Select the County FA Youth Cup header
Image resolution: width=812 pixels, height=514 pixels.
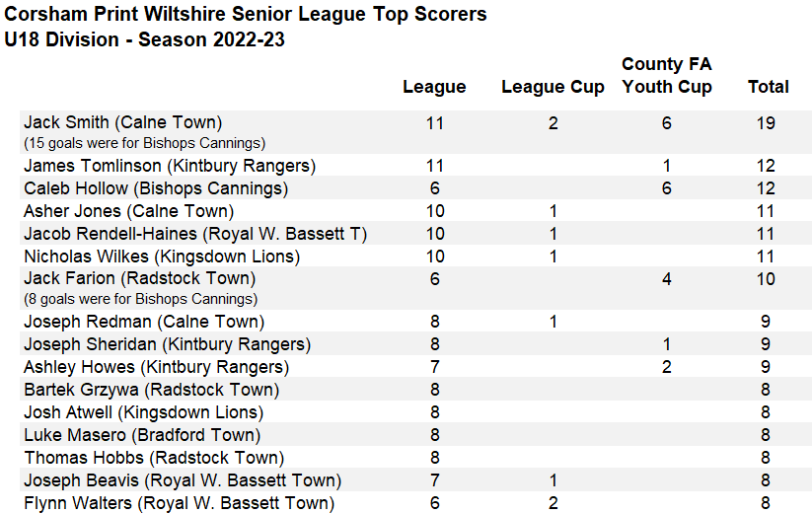coord(667,75)
